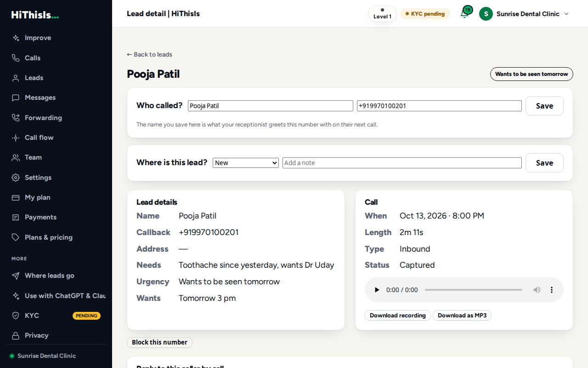The image size is (588, 368).
Task: Click Block this number button
Action: (159, 342)
